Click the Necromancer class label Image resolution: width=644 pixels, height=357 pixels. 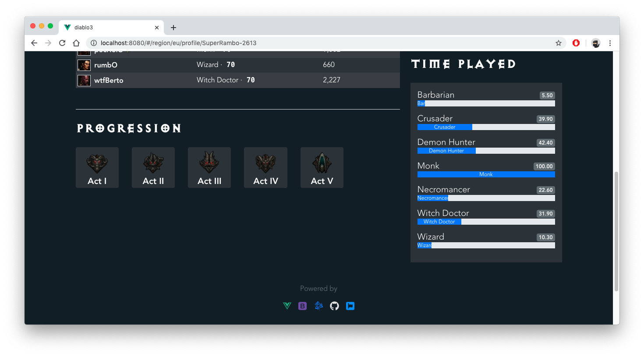[x=443, y=190]
